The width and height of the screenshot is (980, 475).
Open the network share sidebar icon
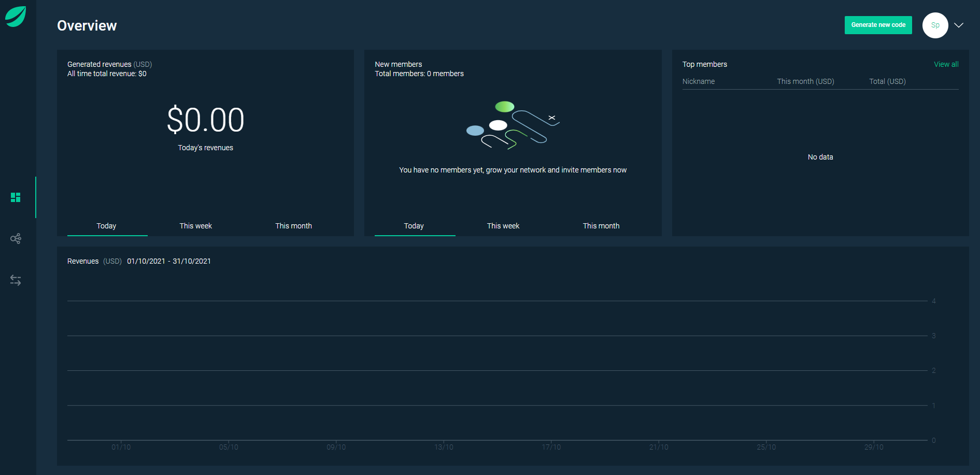tap(16, 239)
